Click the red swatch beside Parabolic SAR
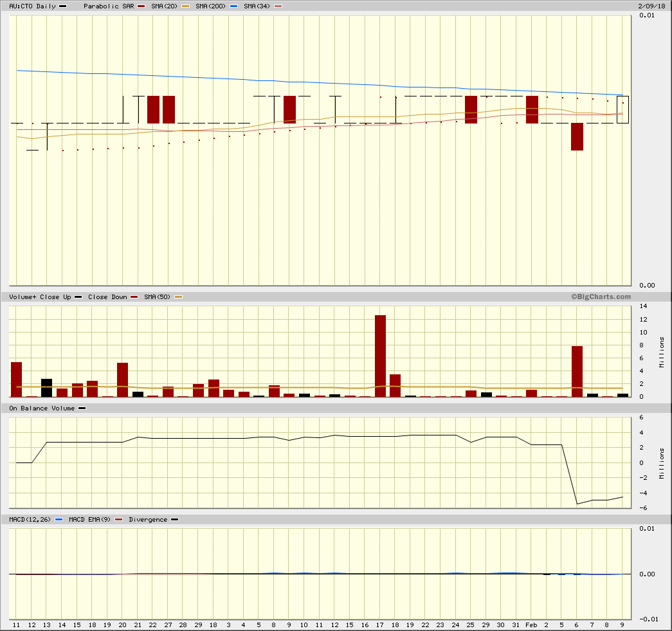 pyautogui.click(x=141, y=6)
